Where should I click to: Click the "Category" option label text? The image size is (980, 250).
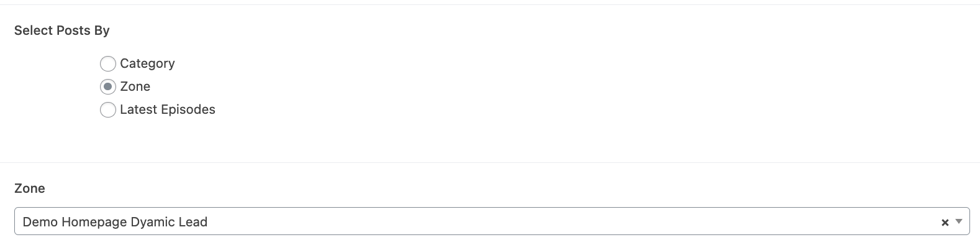(147, 63)
